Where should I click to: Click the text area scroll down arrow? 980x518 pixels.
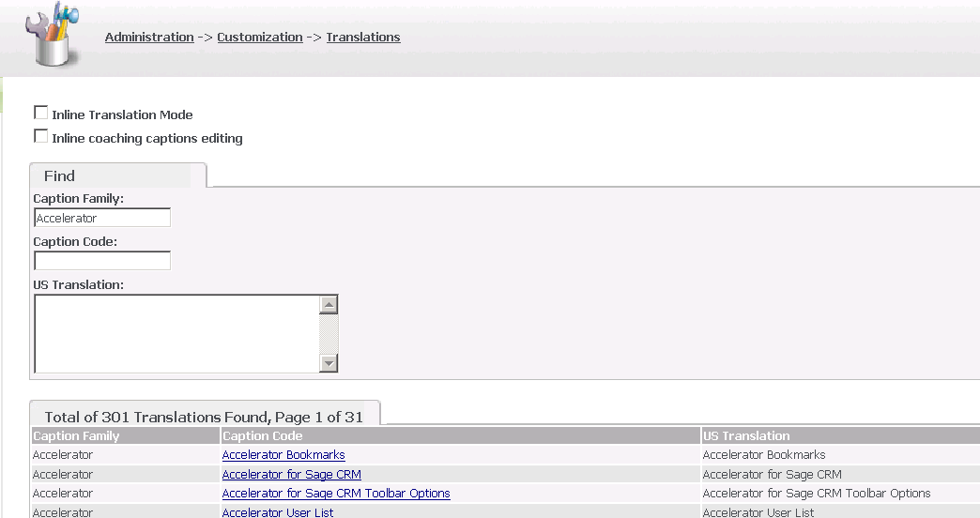coord(329,363)
